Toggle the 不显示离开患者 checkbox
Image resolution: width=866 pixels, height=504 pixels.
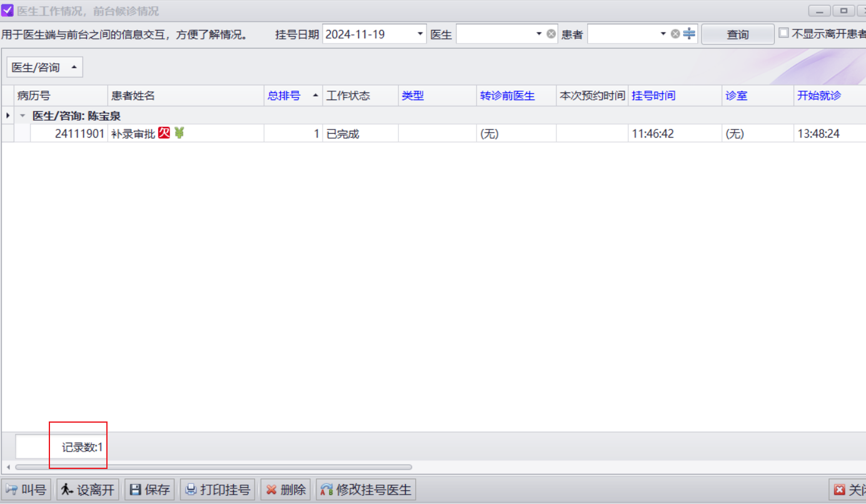[x=783, y=33]
